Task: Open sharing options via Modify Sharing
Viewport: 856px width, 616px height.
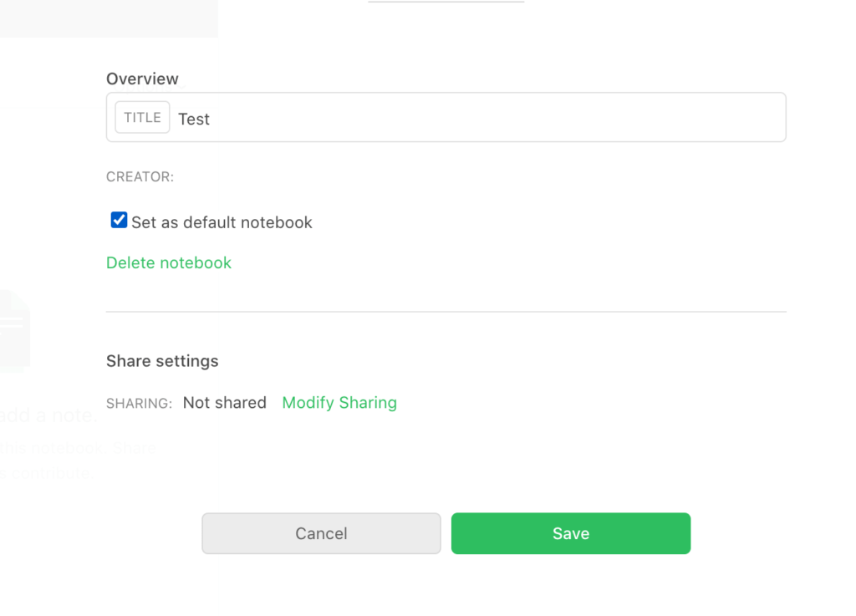Action: click(339, 402)
